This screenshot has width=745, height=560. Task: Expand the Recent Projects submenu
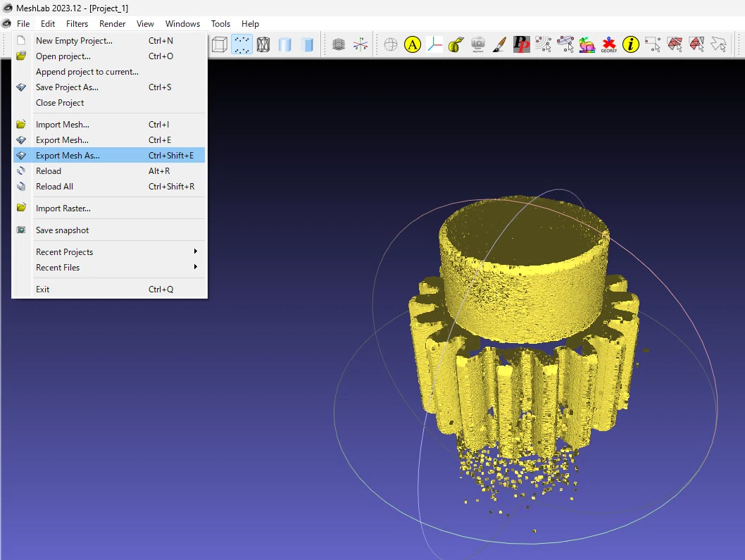(x=109, y=252)
